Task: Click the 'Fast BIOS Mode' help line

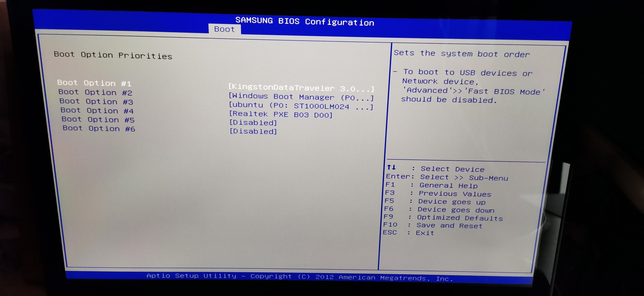Action: (474, 91)
